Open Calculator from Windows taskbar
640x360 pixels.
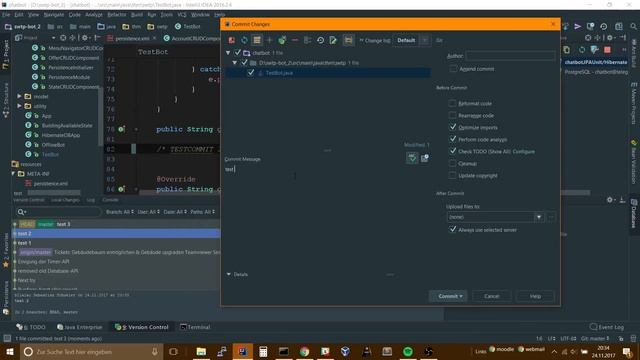[263, 351]
